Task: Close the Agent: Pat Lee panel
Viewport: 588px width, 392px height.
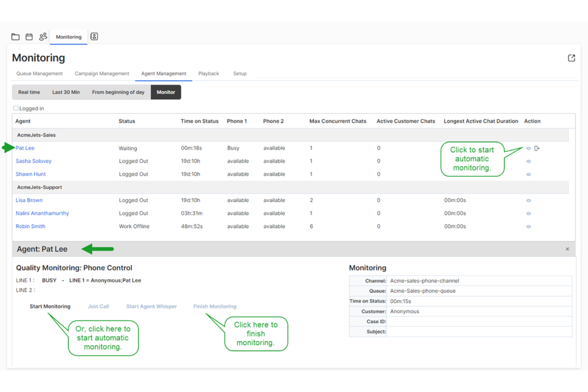Action: 567,249
